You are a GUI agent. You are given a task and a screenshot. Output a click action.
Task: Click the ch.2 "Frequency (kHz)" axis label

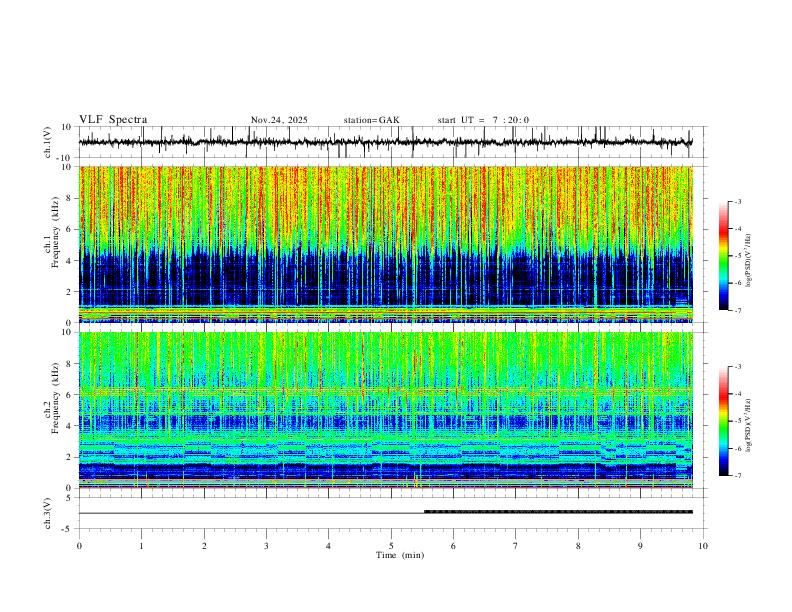[x=56, y=398]
